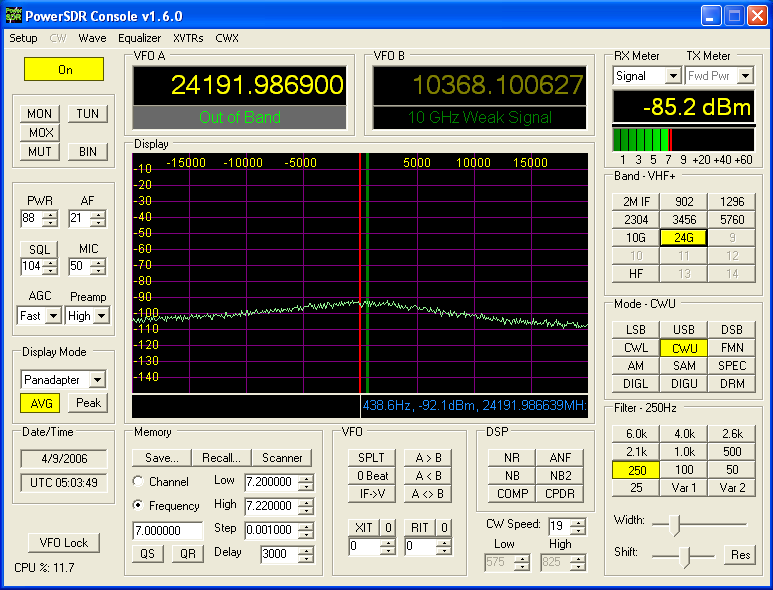Viewport: 773px width, 590px height.
Task: Click the VFO A frequency display
Action: click(x=239, y=85)
